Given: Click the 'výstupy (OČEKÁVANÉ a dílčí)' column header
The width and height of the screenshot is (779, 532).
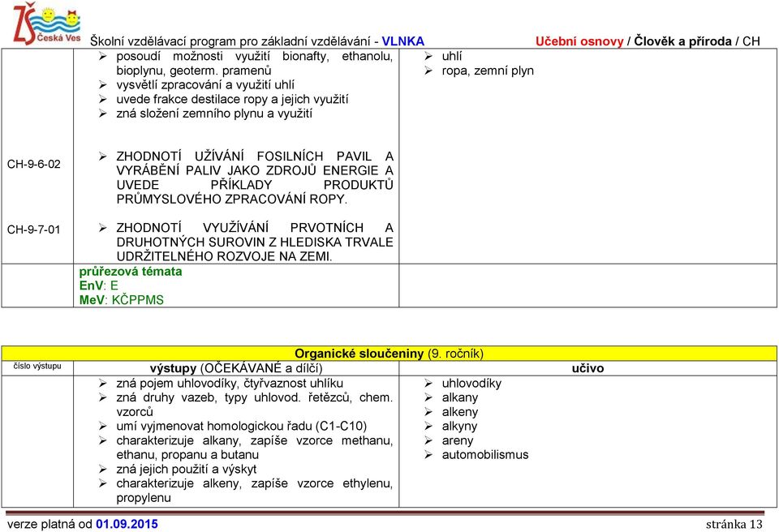Looking at the screenshot, I should click(x=236, y=368).
